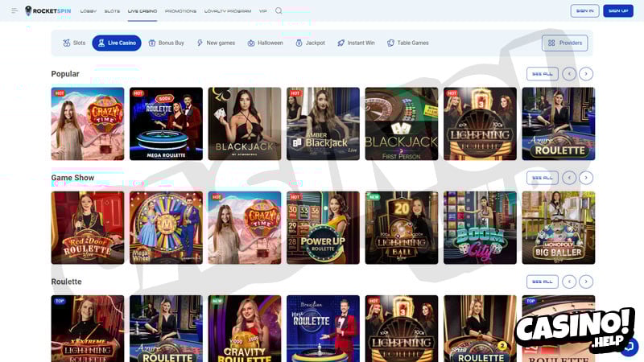Open Crazy Time in Game Show row
644x362 pixels.
245,228
